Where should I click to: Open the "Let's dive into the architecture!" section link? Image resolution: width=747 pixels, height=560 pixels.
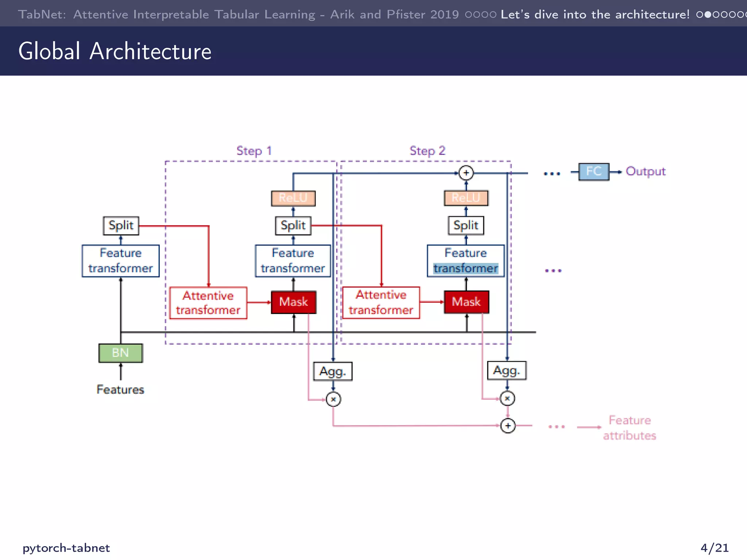coord(595,14)
